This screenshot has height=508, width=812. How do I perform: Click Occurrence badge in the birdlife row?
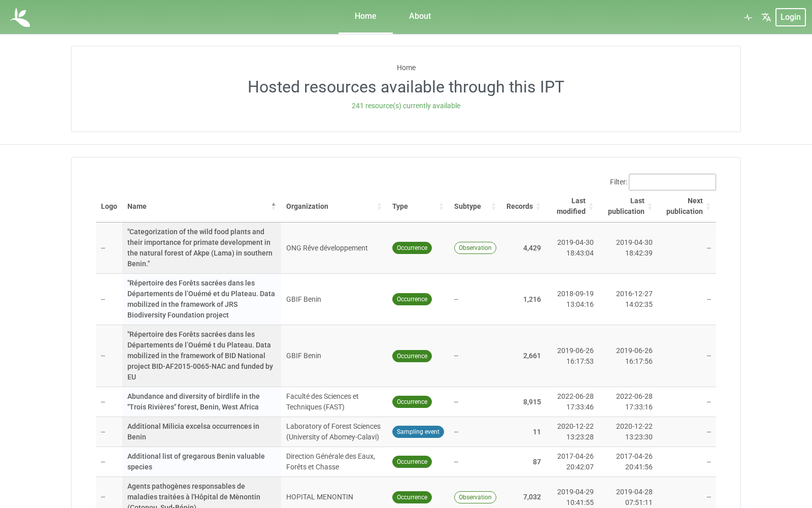pyautogui.click(x=412, y=402)
